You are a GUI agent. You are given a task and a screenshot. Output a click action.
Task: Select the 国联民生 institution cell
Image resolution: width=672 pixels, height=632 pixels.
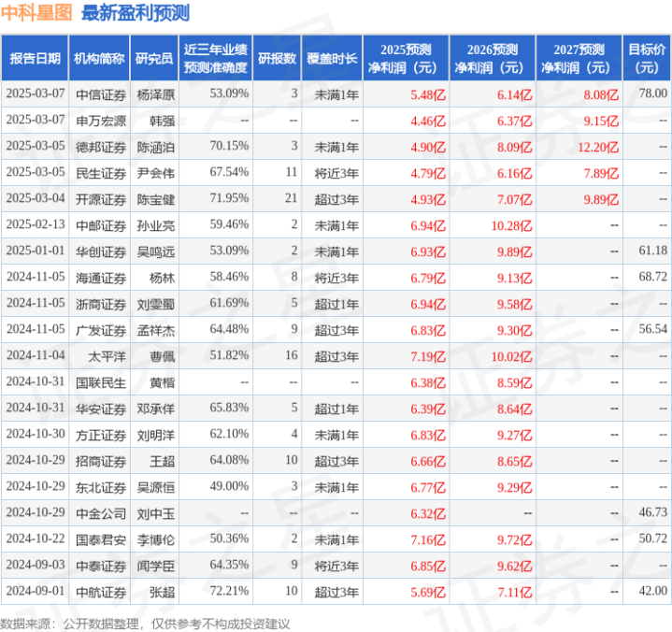(x=101, y=382)
